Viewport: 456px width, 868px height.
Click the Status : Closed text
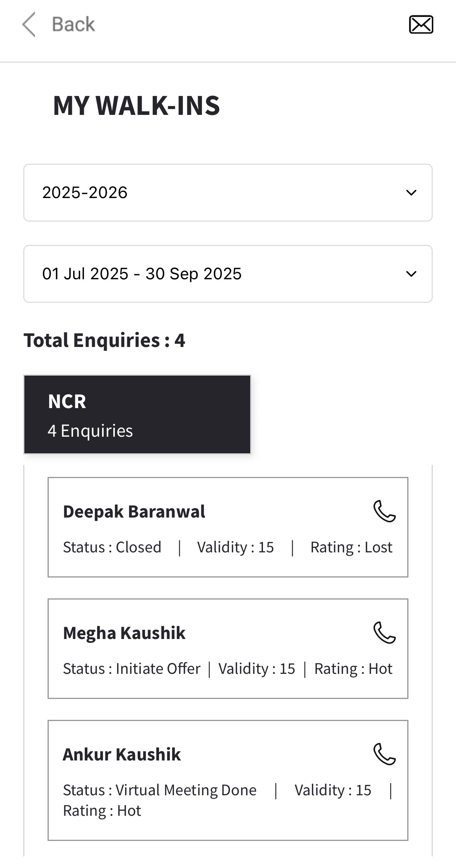point(112,547)
